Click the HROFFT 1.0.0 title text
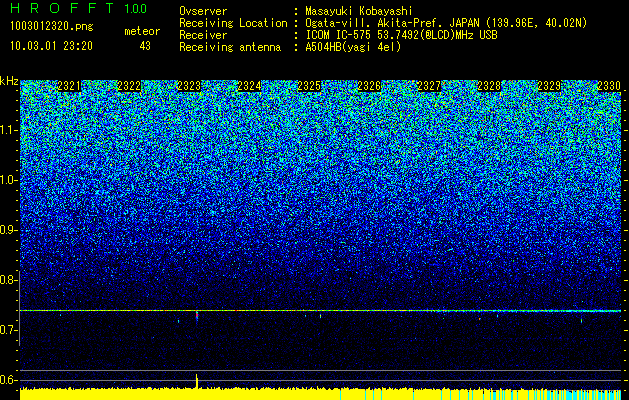 78,8
